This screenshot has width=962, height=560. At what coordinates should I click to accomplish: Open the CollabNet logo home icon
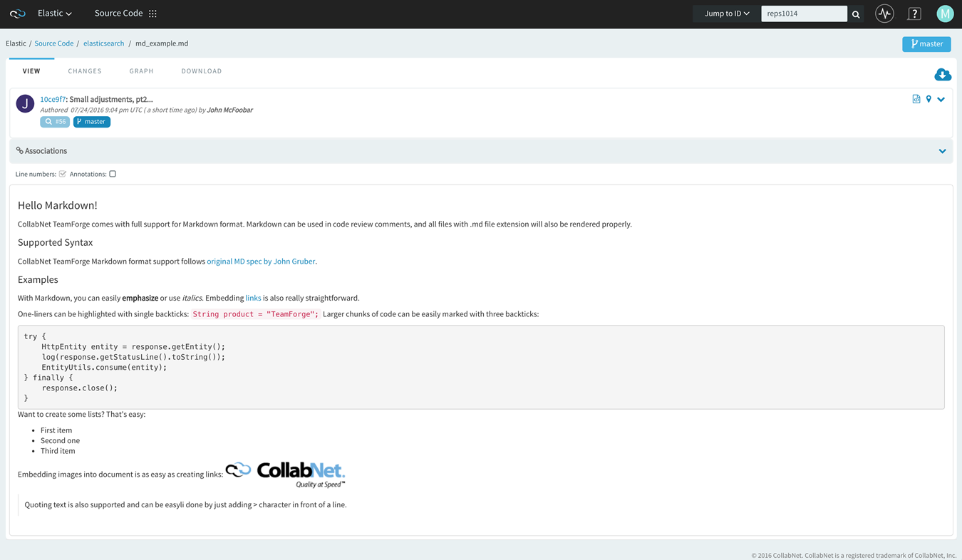point(18,14)
